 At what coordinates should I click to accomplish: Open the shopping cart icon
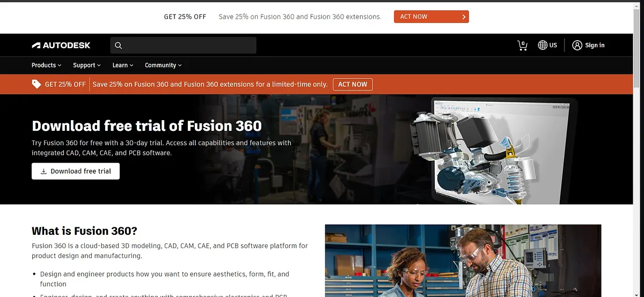click(x=522, y=46)
